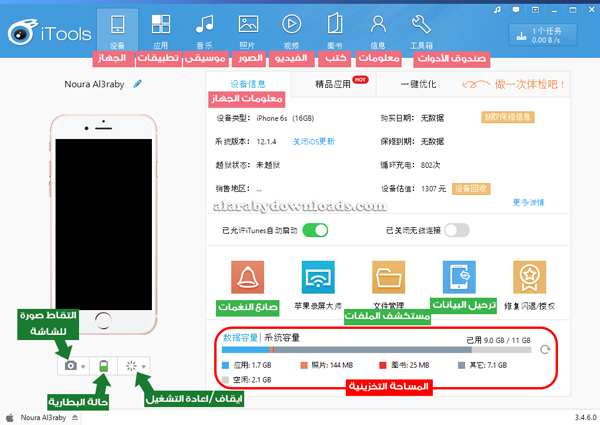Open the title bar dropdown menu icon
This screenshot has height=425, width=600.
tap(535, 10)
